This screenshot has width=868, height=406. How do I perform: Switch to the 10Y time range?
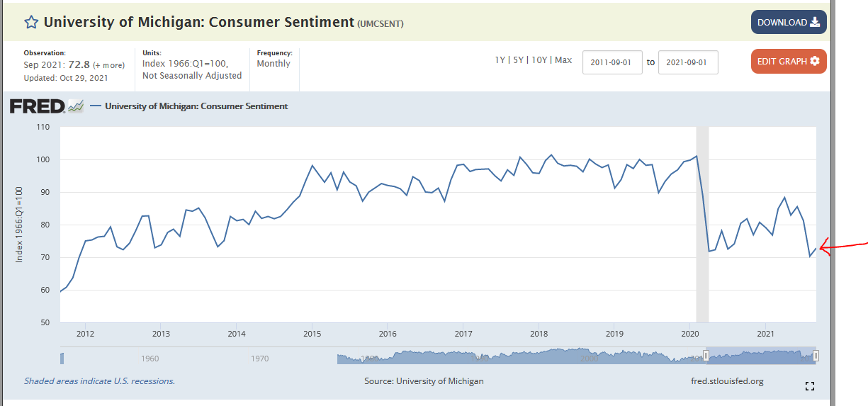539,60
